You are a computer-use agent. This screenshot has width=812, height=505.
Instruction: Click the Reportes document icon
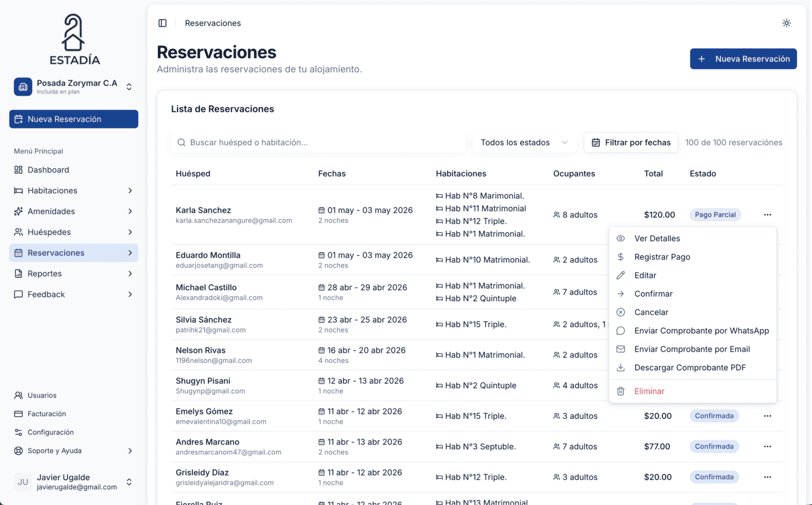click(x=18, y=273)
